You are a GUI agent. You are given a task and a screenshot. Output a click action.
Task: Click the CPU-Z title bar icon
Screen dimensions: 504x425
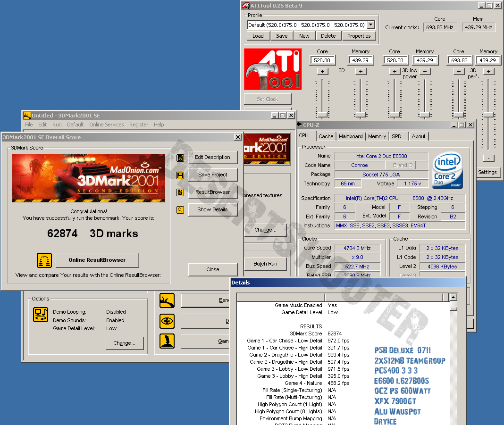(300, 125)
